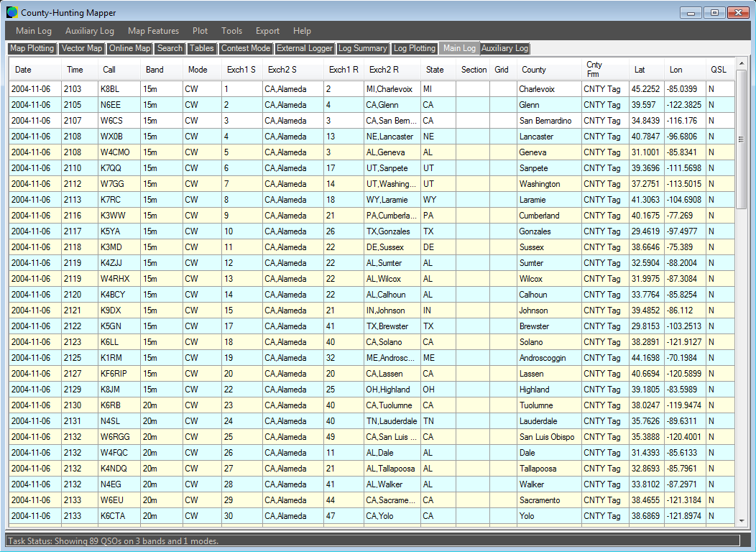Switch to the Log Plotting tab
Screen dimensions: 756x552
pyautogui.click(x=415, y=48)
